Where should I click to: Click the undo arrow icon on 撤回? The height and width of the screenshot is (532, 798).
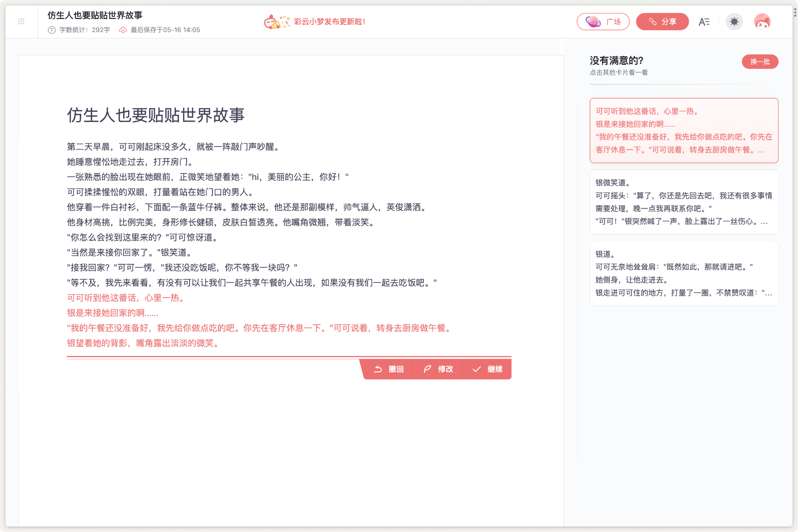click(378, 369)
